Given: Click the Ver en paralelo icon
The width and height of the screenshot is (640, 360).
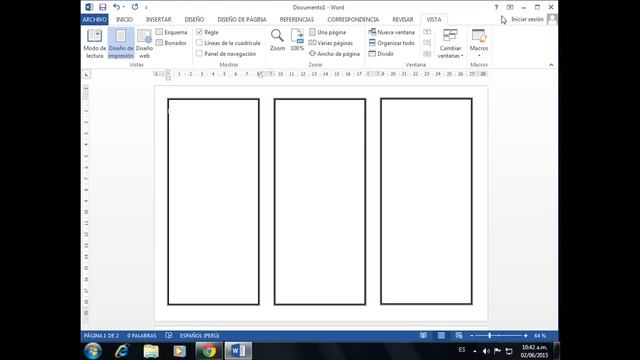Looking at the screenshot, I should (427, 32).
